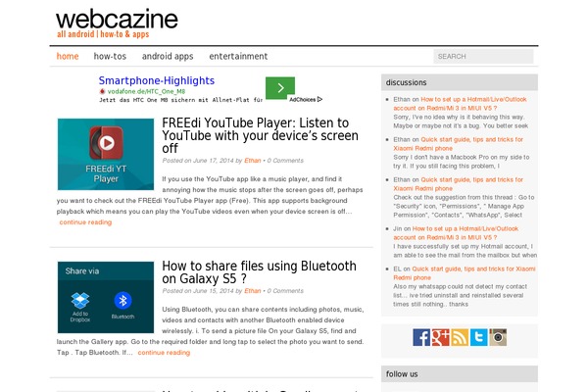Click author Ethan on FREEdi post

coord(253,161)
